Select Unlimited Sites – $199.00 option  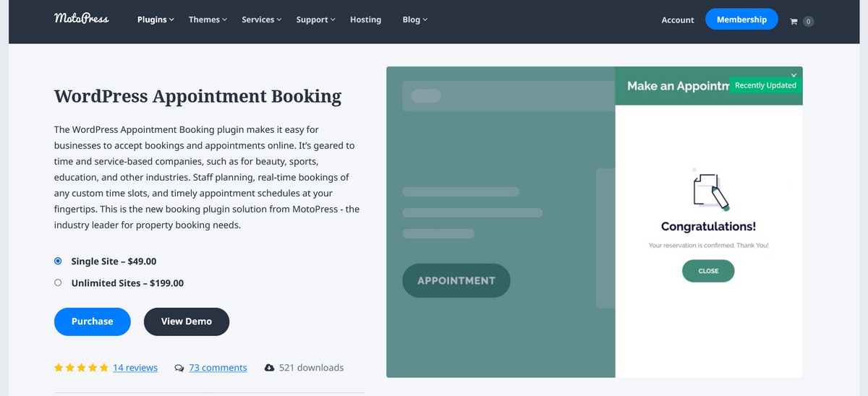pyautogui.click(x=58, y=283)
